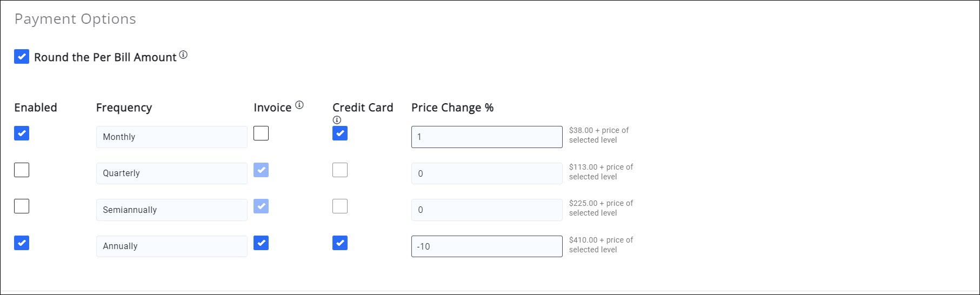980x295 pixels.
Task: Click the info icon below Credit Card header
Action: point(337,120)
